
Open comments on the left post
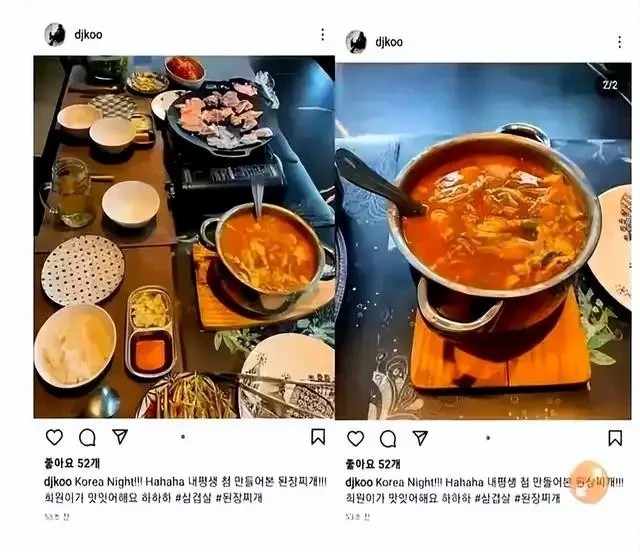pos(87,437)
